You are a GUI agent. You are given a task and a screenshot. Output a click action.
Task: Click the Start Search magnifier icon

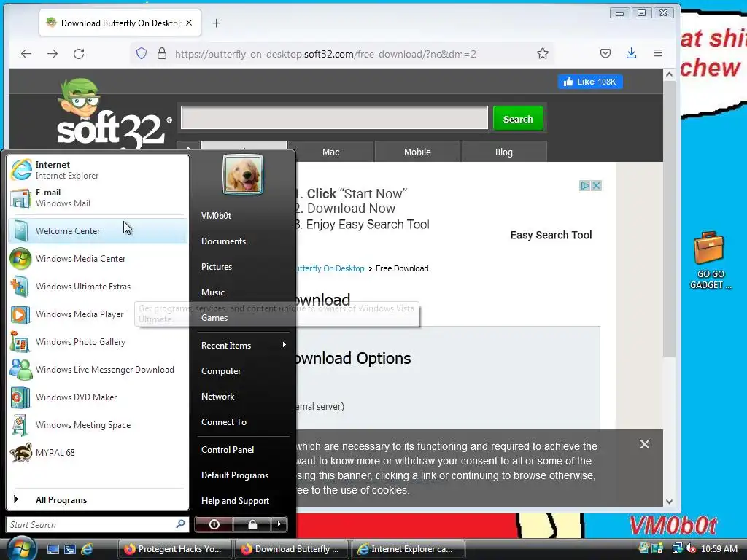tap(181, 524)
